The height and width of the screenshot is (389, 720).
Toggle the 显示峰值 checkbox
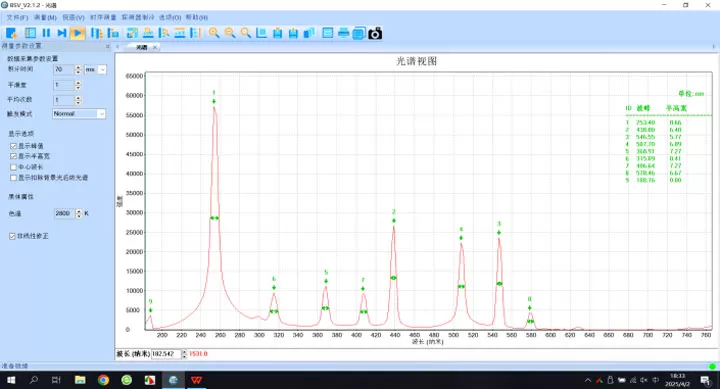[13, 146]
